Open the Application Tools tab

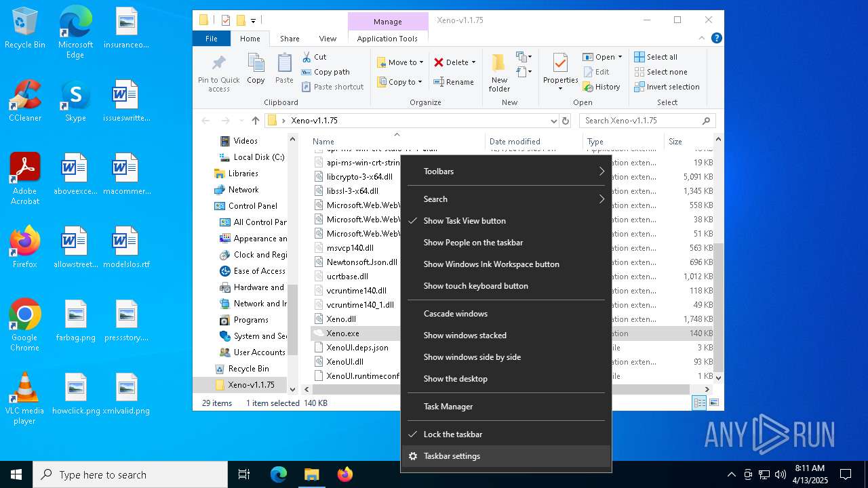(387, 39)
